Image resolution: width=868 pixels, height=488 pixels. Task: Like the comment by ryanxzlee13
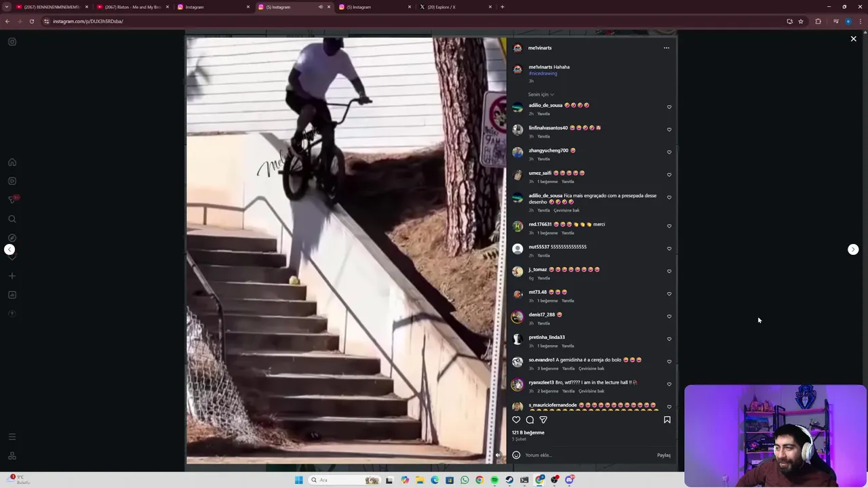point(669,384)
